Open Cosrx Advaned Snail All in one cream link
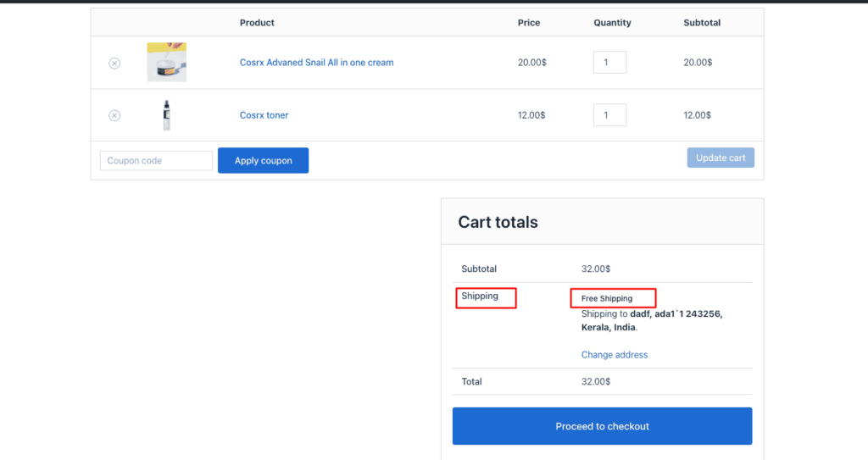The height and width of the screenshot is (460, 868). (317, 63)
